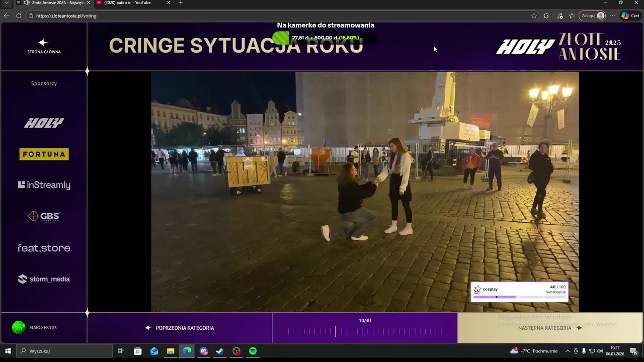Open Outlook from taskbar

pyautogui.click(x=154, y=351)
